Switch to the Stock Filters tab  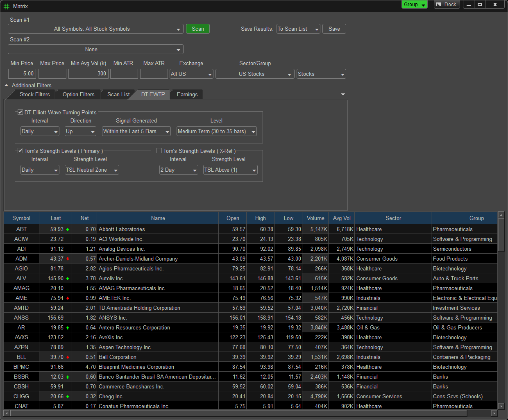point(34,95)
